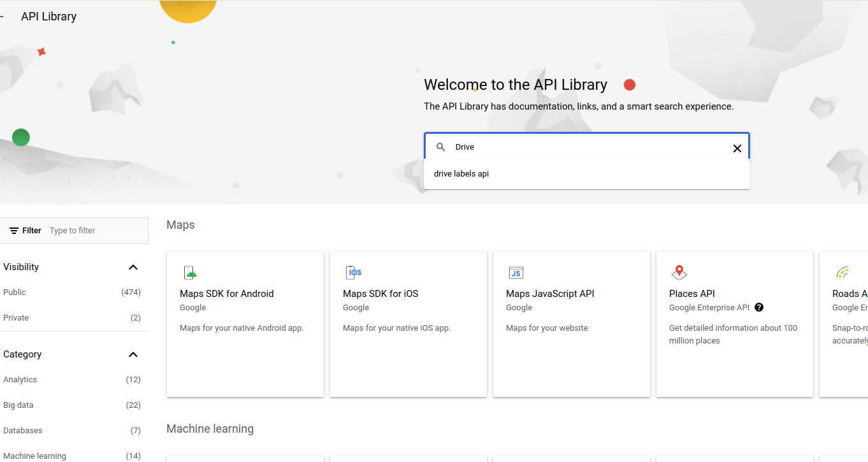Screen dimensions: 868x462
Task: Open the Maps JavaScript API title
Action: 550,294
